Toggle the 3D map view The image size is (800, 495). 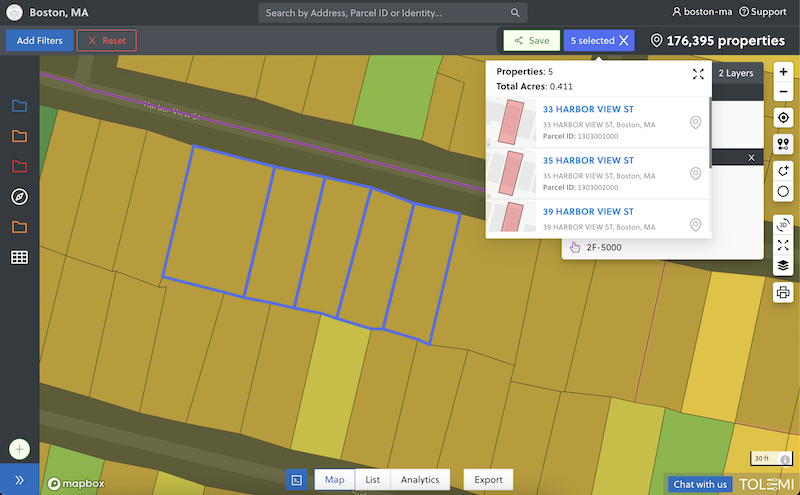[x=783, y=224]
